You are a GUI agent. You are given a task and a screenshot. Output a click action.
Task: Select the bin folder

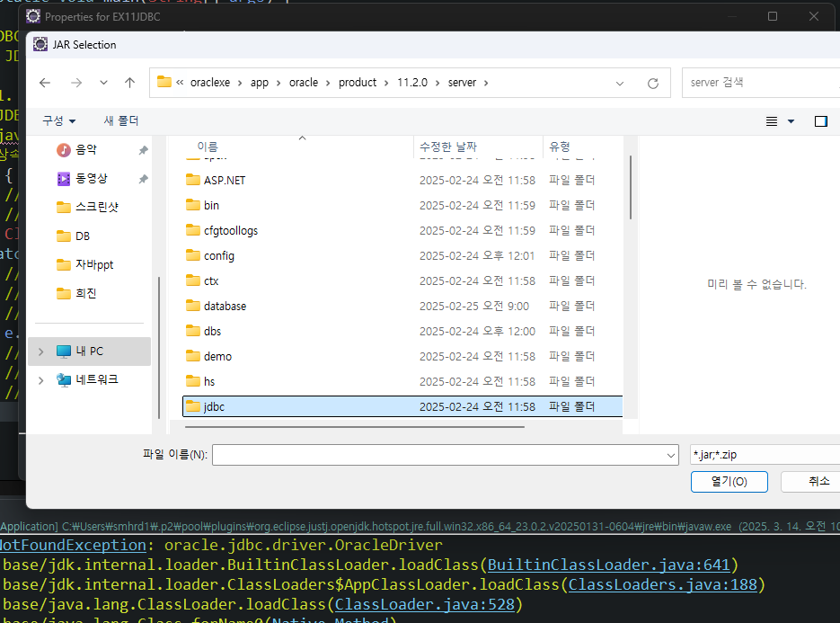pos(402,205)
